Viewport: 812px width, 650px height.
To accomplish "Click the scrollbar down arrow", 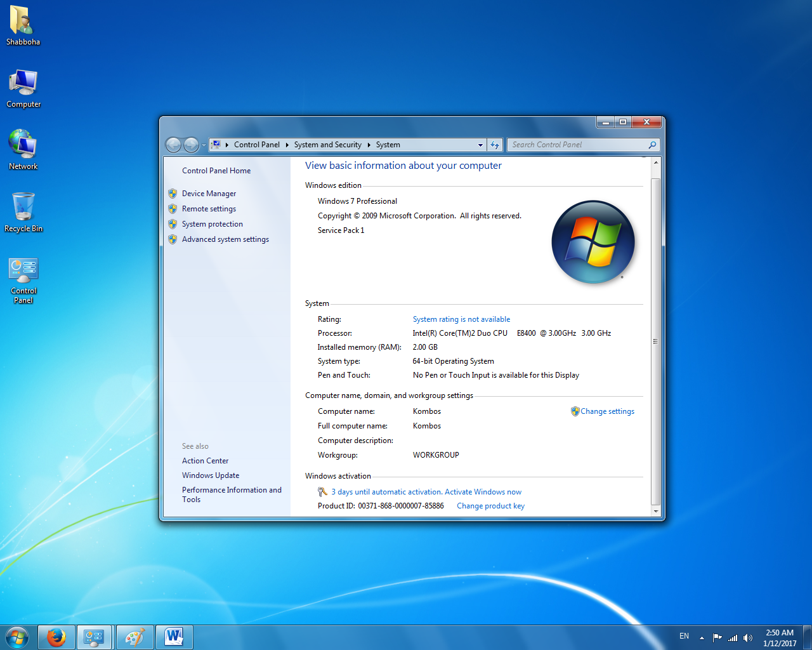I will [x=656, y=510].
